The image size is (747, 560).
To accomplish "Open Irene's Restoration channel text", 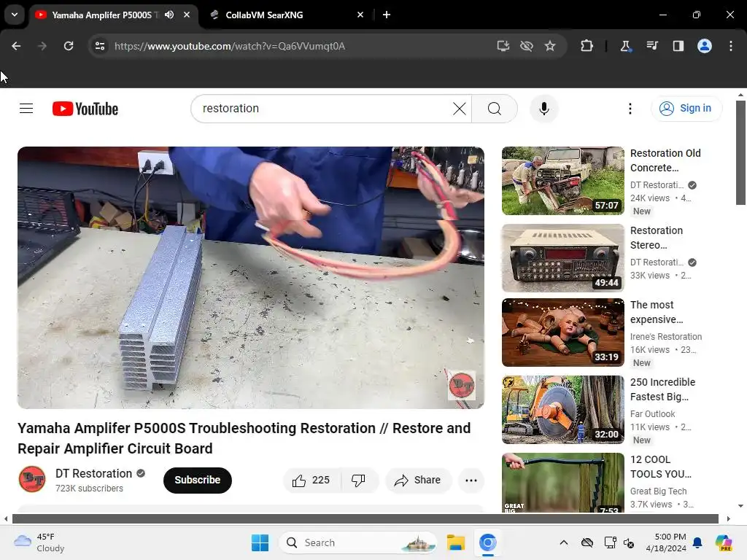I will 665,337.
